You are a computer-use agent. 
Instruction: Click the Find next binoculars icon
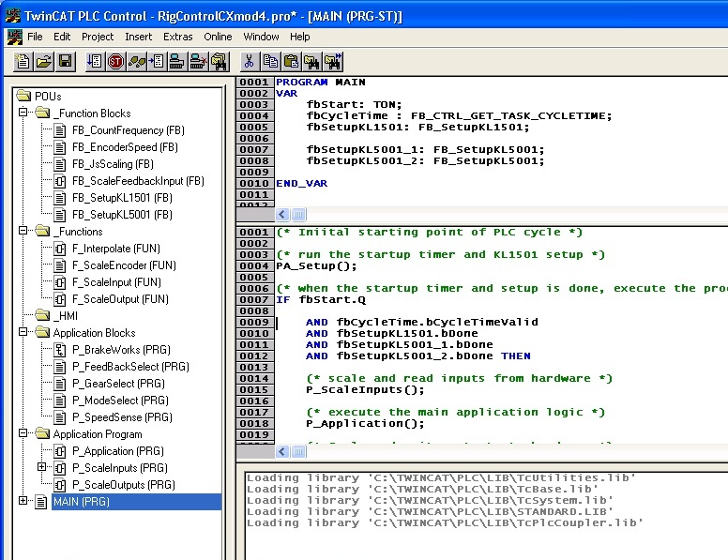click(333, 61)
